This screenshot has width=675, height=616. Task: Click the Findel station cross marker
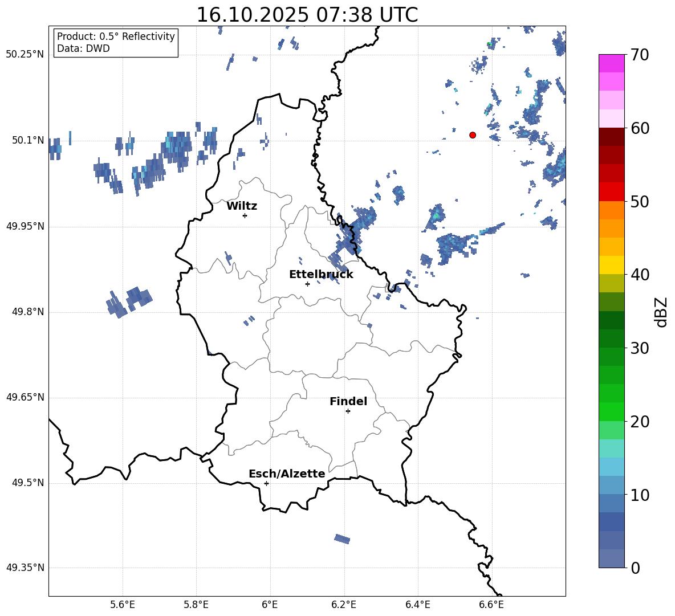click(x=348, y=411)
